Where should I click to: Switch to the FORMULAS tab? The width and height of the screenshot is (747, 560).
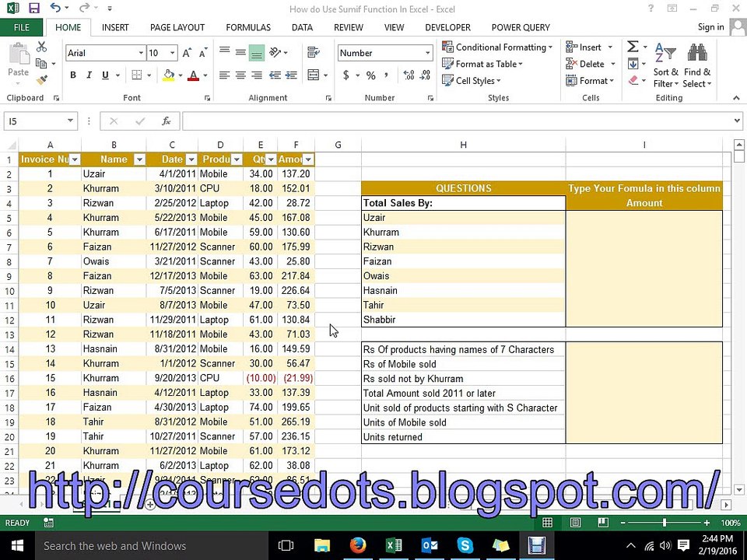[248, 28]
